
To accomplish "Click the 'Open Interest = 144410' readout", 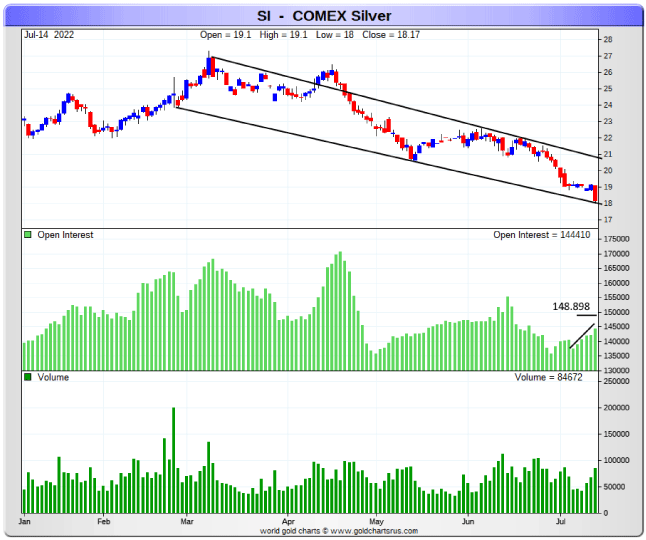I will 541,235.
